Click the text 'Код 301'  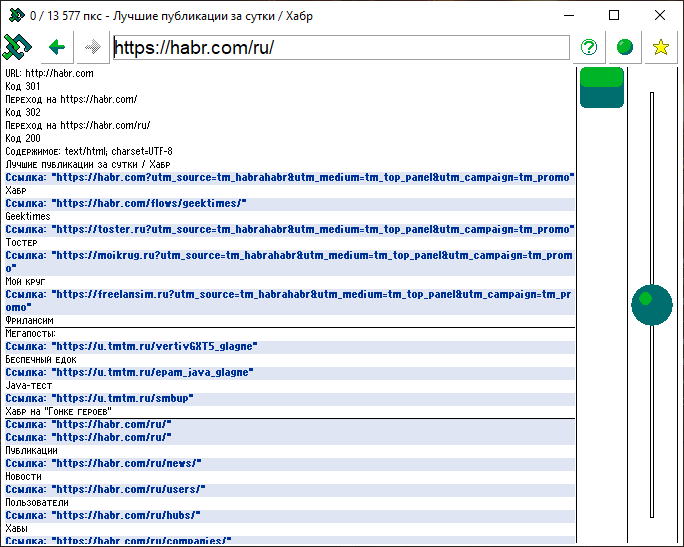[x=23, y=86]
